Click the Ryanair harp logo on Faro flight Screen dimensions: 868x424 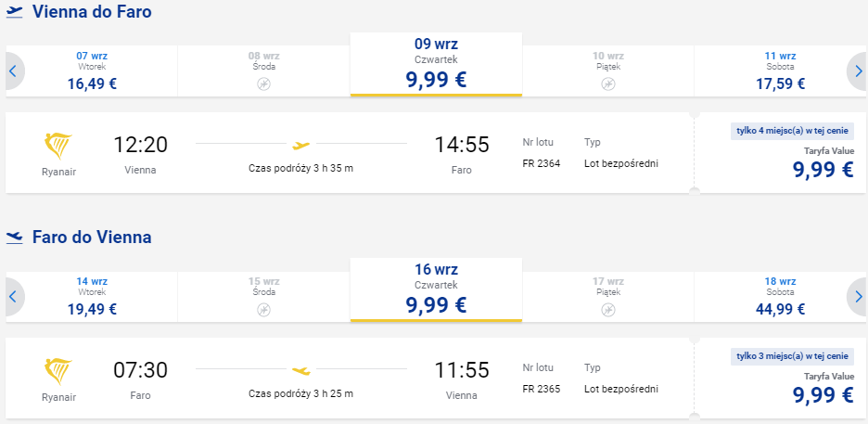point(58,372)
